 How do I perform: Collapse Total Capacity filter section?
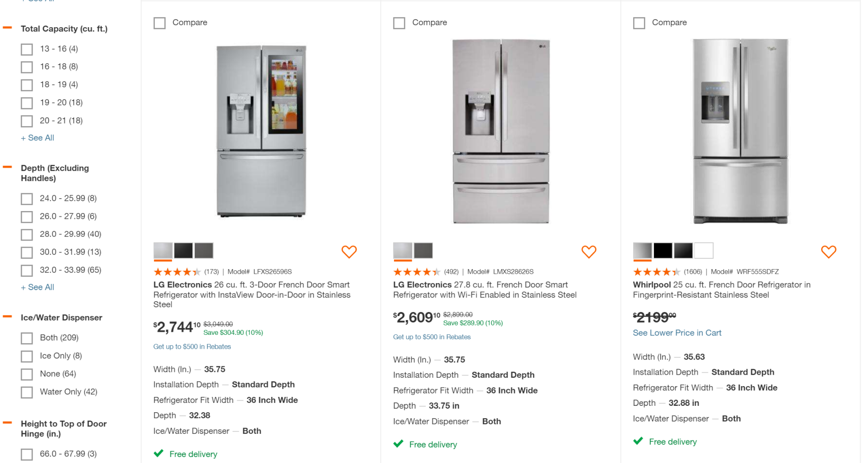pos(7,28)
